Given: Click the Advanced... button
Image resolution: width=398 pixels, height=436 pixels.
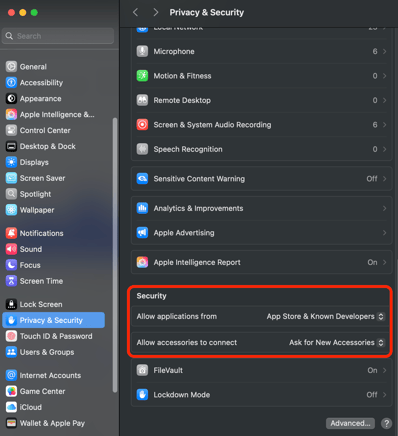Looking at the screenshot, I should [350, 423].
